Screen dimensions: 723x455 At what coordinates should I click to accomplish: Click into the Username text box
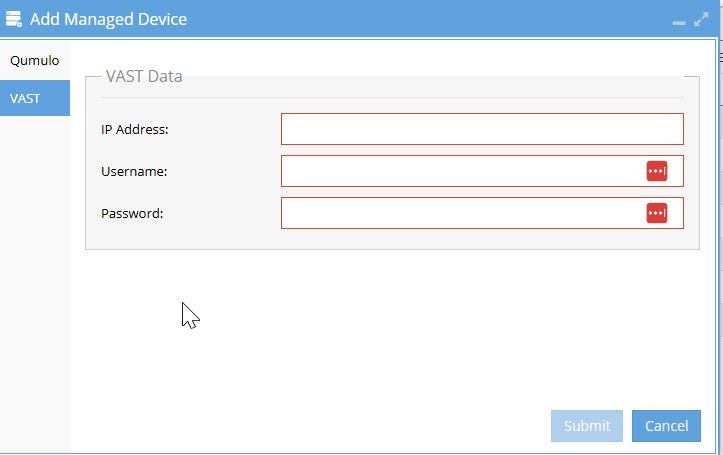tap(482, 171)
